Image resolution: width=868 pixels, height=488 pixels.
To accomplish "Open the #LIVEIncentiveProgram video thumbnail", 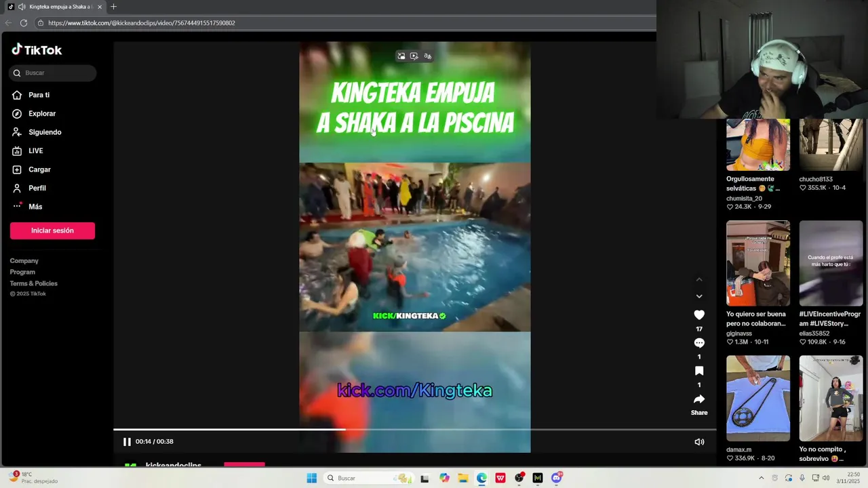I will pyautogui.click(x=831, y=263).
